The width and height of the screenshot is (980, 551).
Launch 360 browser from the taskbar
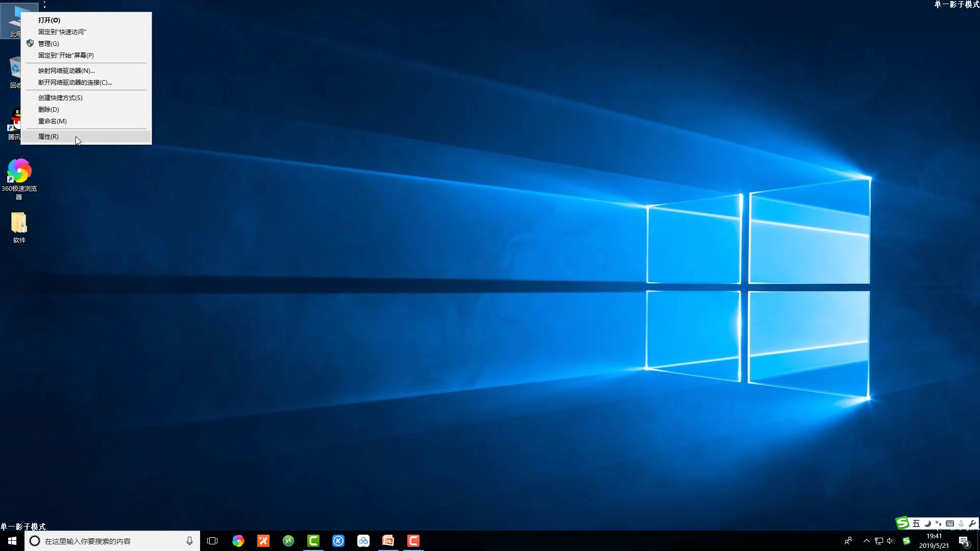pos(238,541)
